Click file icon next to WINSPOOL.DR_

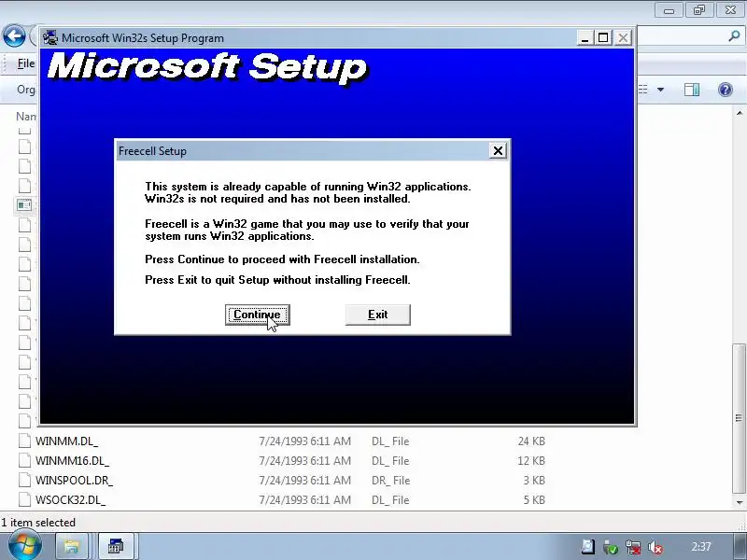[x=24, y=480]
